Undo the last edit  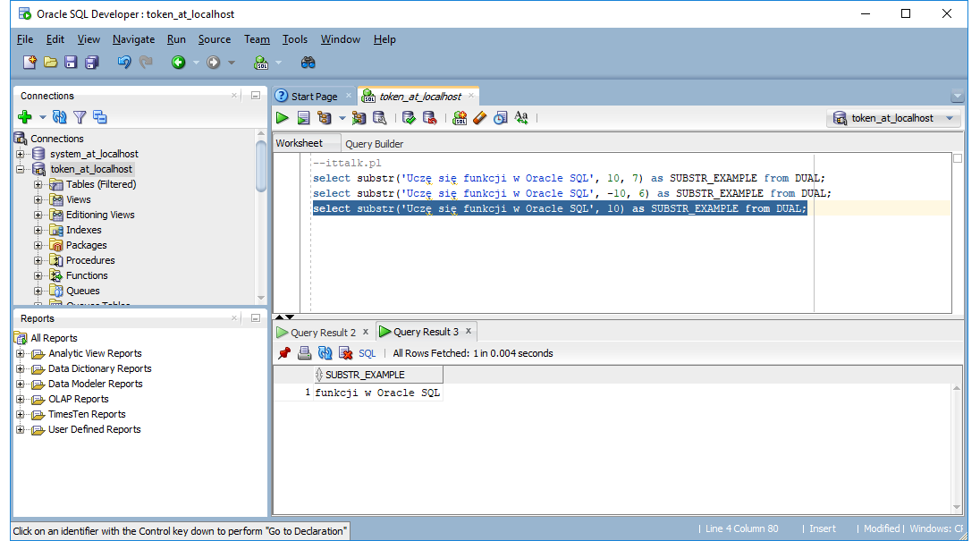tap(124, 63)
